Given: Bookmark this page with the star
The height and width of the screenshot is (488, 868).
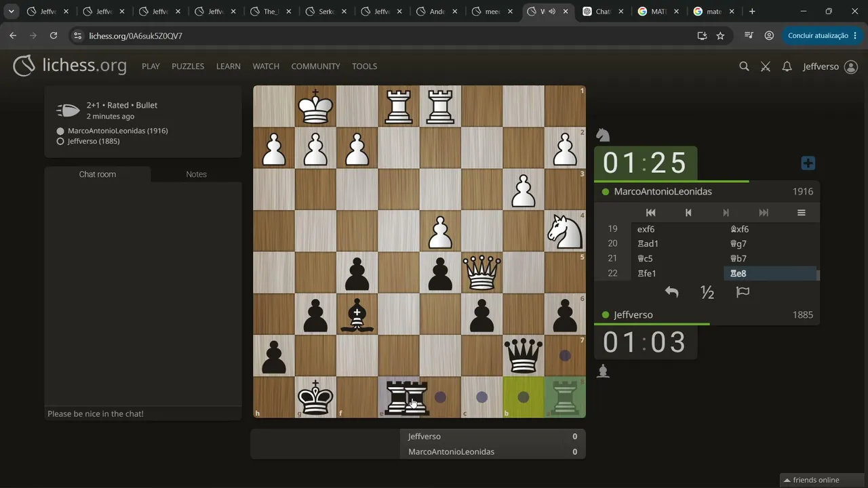Looking at the screenshot, I should click(720, 35).
